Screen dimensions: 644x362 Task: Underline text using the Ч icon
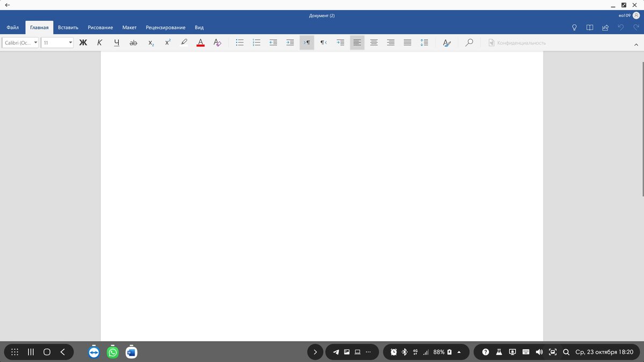pyautogui.click(x=116, y=42)
